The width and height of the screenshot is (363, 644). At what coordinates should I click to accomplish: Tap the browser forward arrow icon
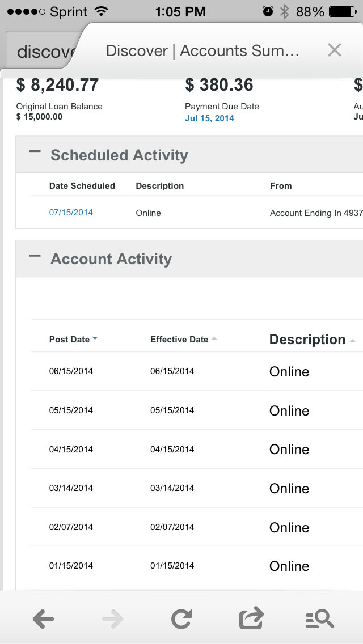113,619
